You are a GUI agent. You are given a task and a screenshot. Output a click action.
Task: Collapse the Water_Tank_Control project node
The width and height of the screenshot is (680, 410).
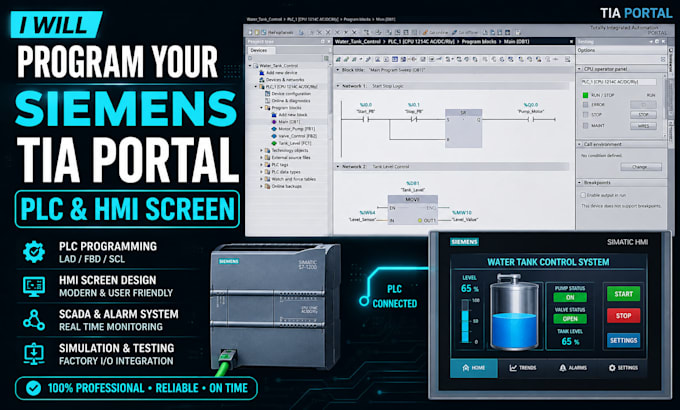pyautogui.click(x=250, y=66)
